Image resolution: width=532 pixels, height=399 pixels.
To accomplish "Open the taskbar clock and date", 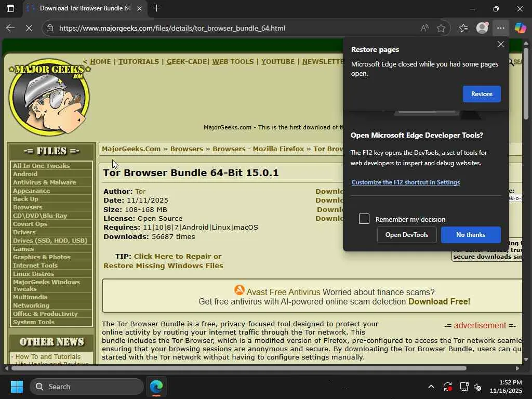I will (506, 387).
